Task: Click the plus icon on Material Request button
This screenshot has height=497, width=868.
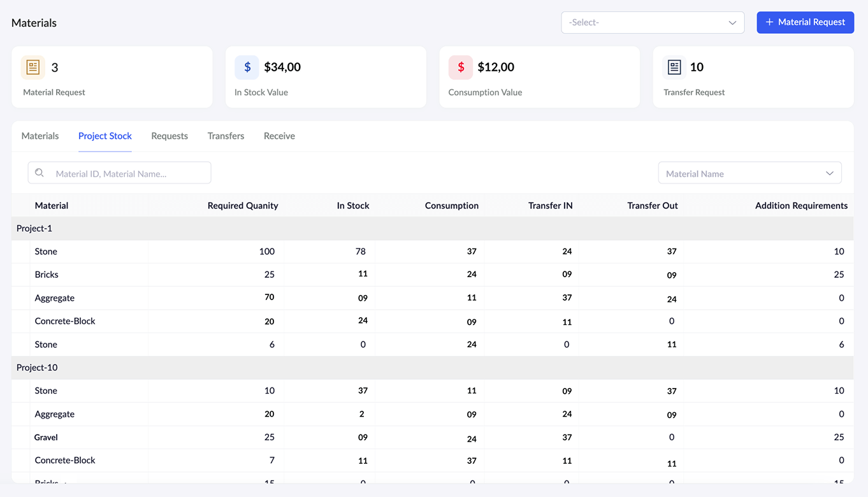Action: tap(769, 22)
